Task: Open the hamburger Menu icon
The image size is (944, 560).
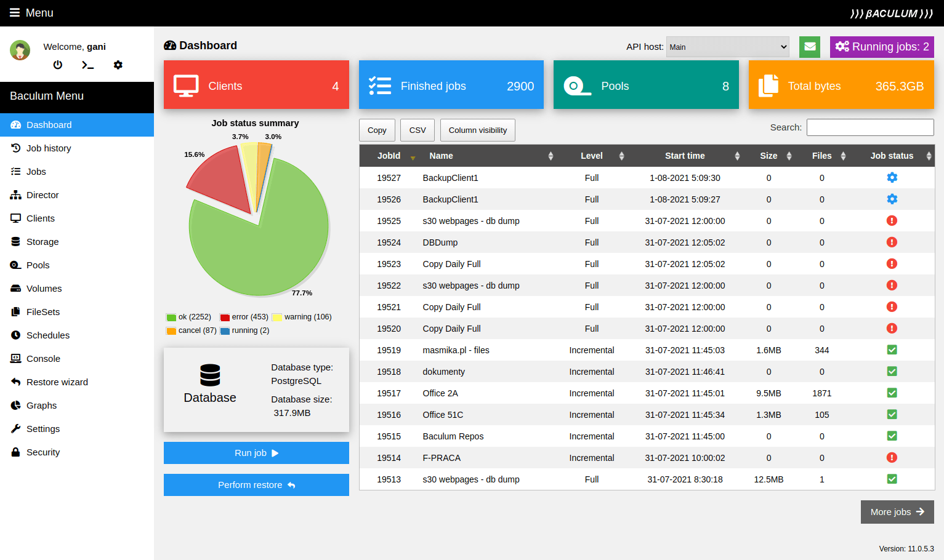Action: 15,13
